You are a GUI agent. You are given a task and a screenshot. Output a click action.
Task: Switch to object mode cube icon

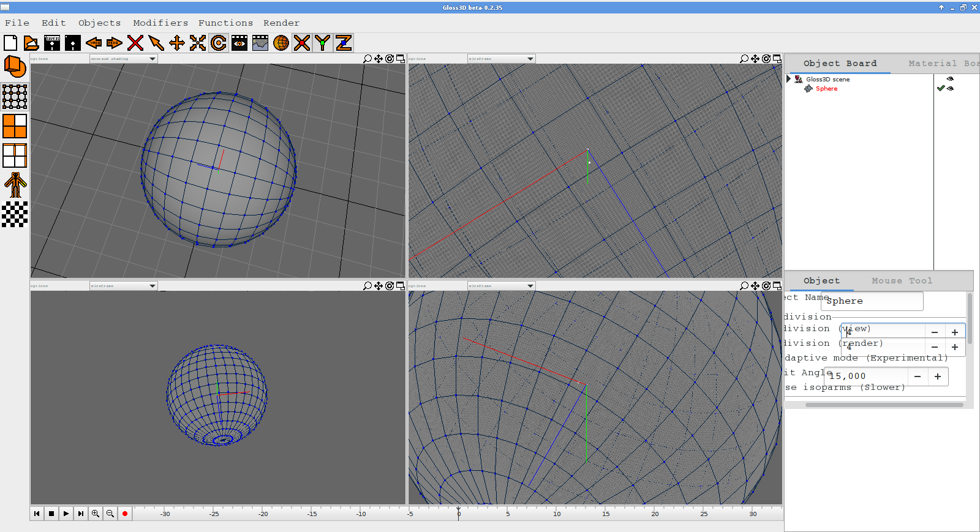click(15, 67)
